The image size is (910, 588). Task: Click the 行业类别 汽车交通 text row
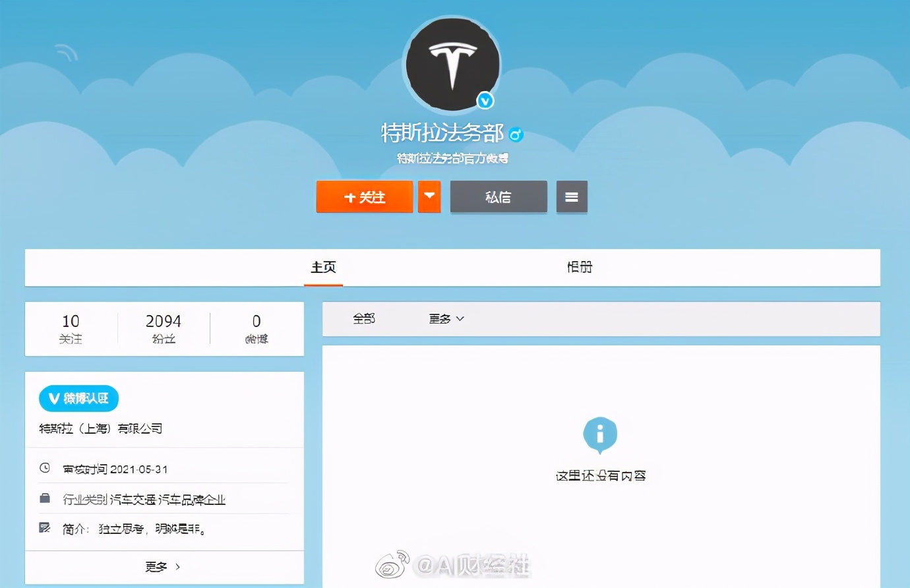click(144, 500)
